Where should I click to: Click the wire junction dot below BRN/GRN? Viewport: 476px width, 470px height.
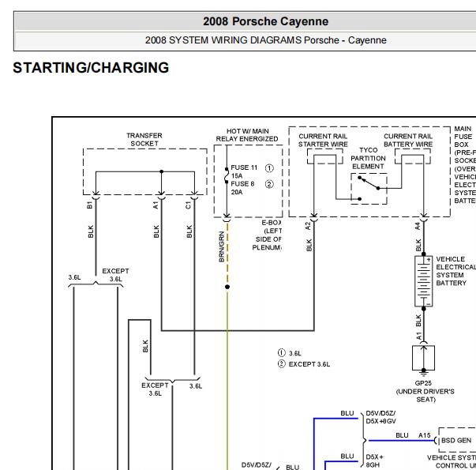tap(227, 287)
